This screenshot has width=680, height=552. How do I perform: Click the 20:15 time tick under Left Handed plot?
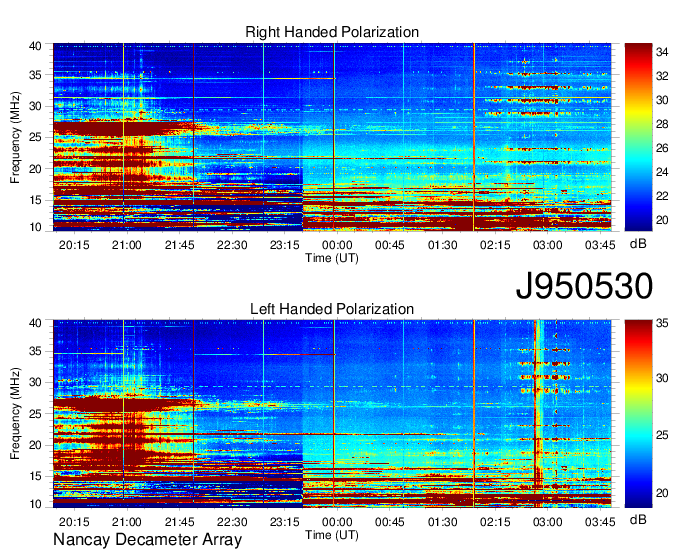(x=74, y=522)
